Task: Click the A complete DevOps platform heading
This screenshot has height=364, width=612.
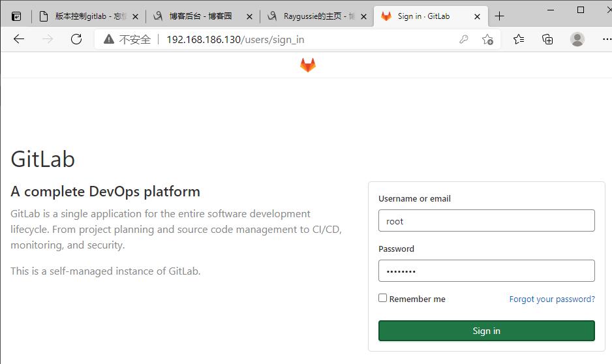Action: coord(106,192)
